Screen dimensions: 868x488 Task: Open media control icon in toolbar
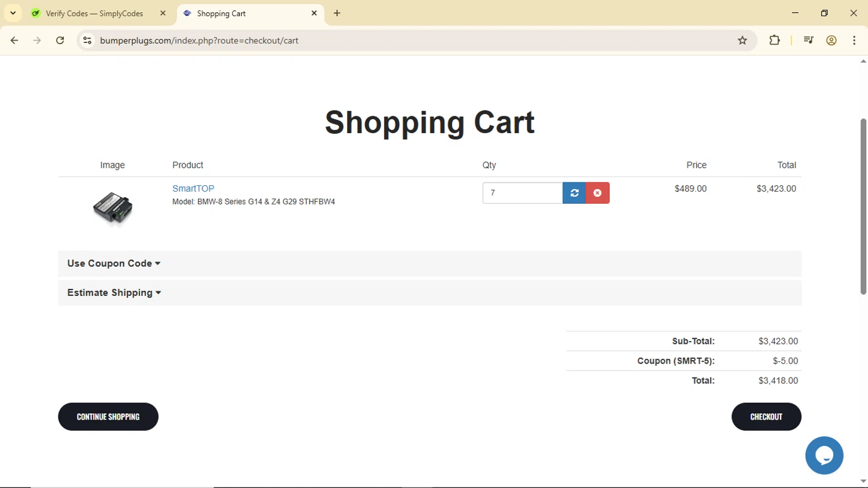pos(808,41)
